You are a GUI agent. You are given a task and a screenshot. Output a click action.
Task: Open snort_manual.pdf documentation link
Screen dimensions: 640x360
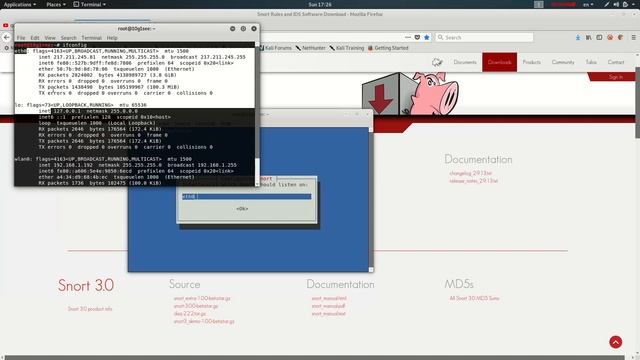pos(328,306)
